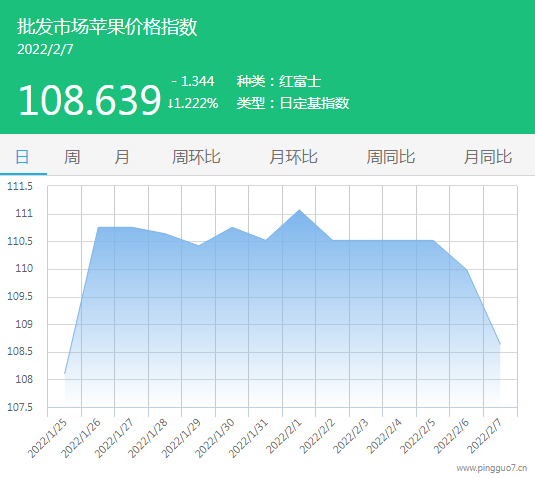Open the 月 monthly tab
The height and width of the screenshot is (478, 535).
pyautogui.click(x=122, y=157)
